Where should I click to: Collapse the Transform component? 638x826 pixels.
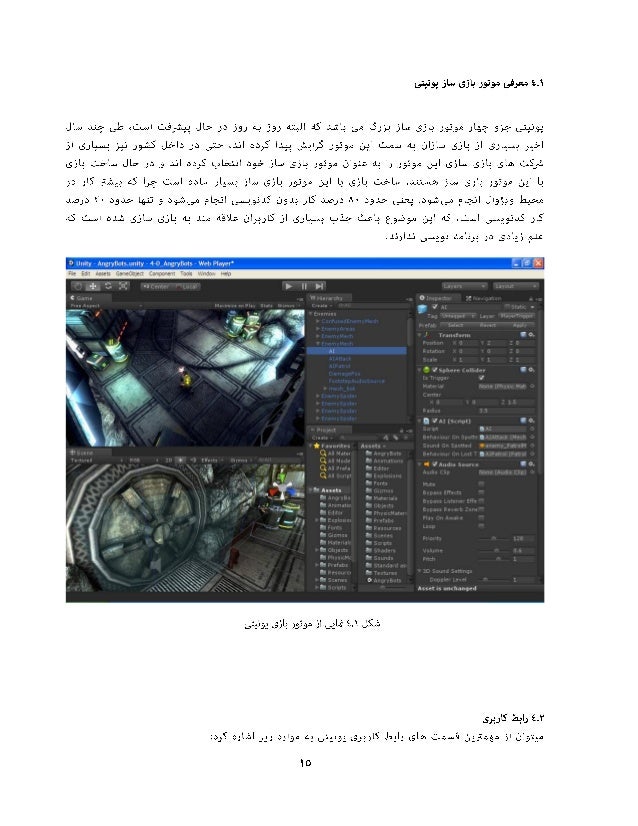421,335
